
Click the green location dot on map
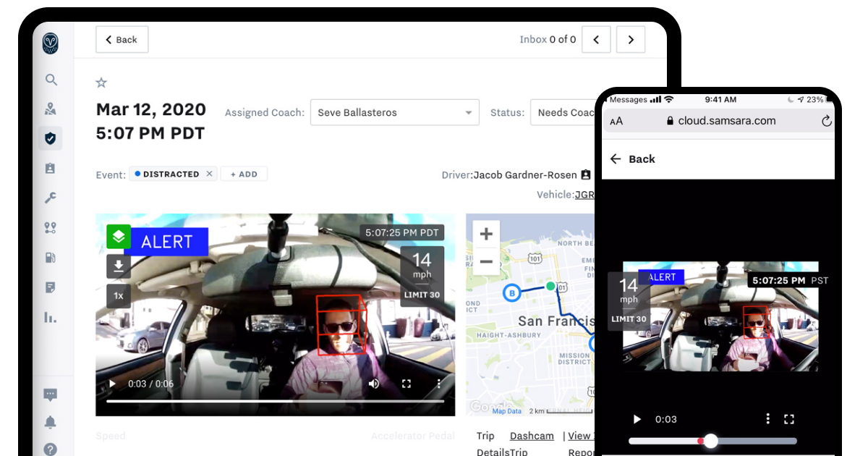550,287
